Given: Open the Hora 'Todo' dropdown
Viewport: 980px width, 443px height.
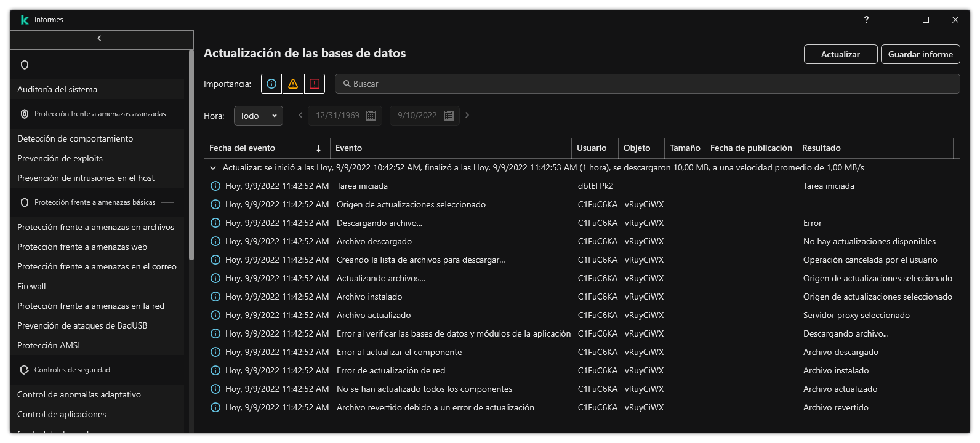Looking at the screenshot, I should tap(258, 116).
